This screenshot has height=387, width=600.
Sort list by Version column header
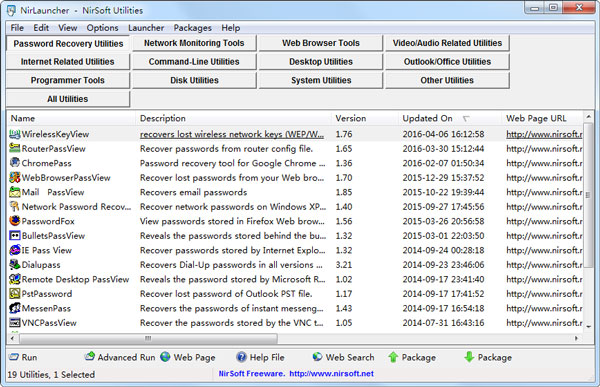tap(365, 118)
